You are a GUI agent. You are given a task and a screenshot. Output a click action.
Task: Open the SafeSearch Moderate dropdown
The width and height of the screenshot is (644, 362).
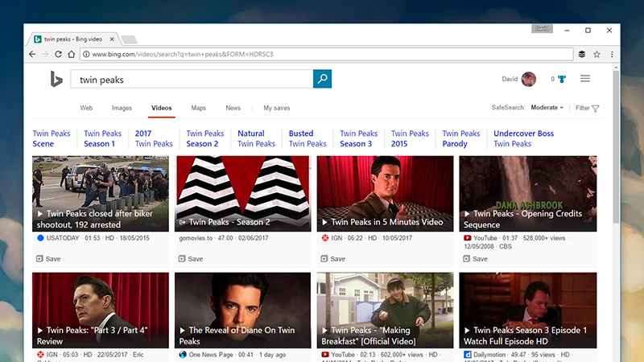(547, 108)
